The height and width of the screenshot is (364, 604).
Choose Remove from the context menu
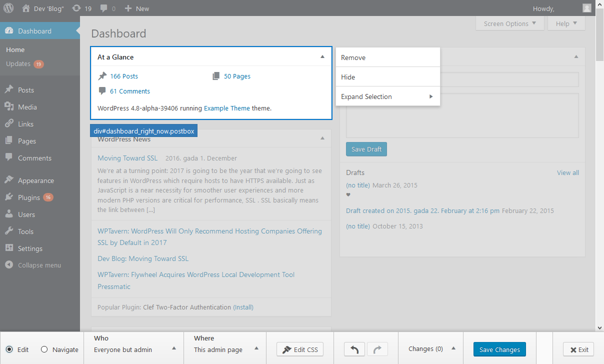[x=388, y=57]
